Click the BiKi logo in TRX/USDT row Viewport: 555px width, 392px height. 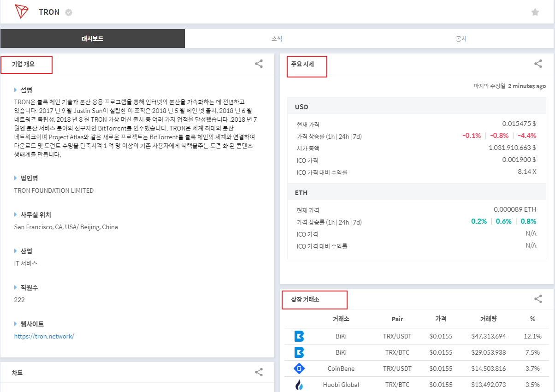(x=299, y=336)
